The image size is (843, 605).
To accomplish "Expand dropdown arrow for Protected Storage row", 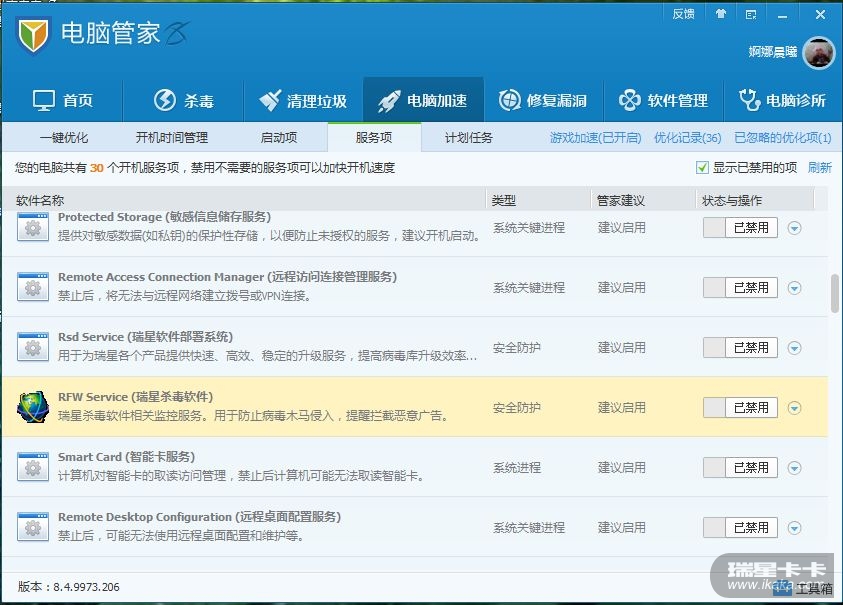I will (x=795, y=229).
